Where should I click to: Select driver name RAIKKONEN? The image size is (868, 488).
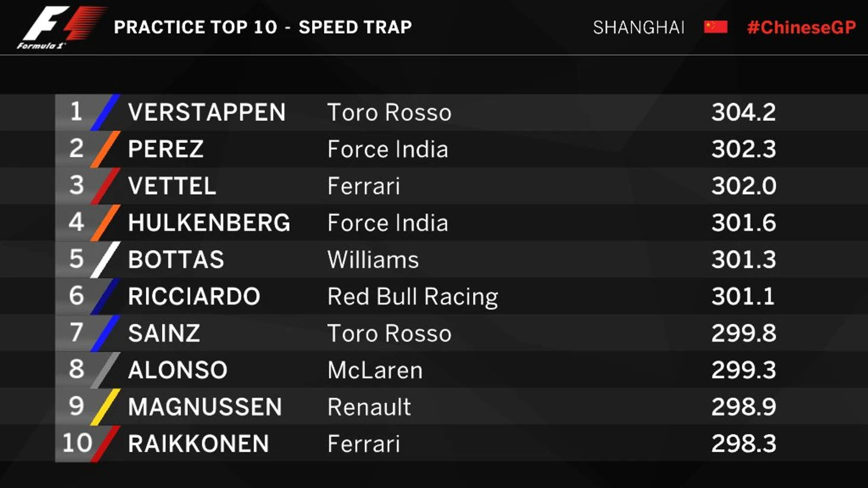pos(198,444)
